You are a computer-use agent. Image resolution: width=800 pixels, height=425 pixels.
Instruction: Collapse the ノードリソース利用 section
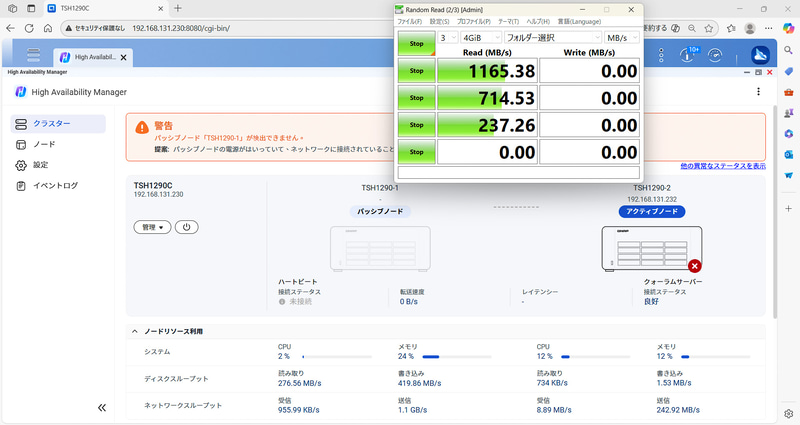point(135,331)
